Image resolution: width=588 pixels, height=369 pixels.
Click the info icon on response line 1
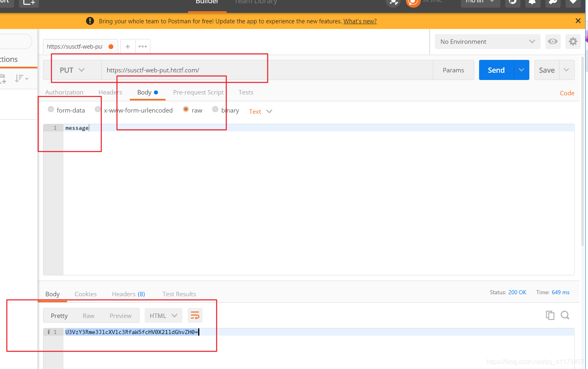(49, 332)
